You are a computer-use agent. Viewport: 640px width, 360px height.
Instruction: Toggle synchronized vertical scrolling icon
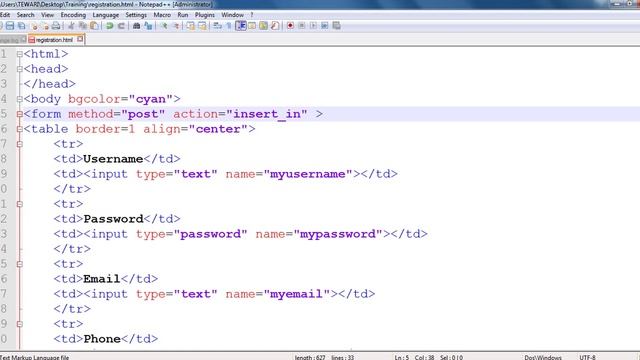pyautogui.click(x=191, y=26)
